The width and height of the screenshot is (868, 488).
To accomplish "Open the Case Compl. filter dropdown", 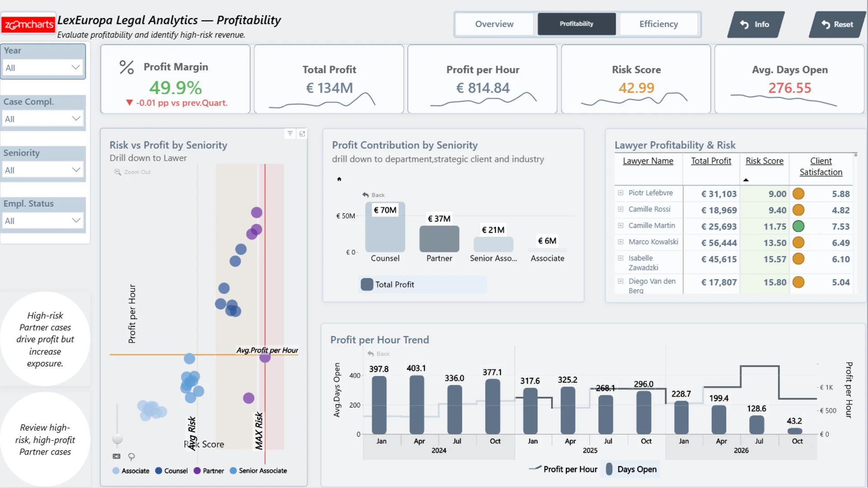I will (x=43, y=119).
